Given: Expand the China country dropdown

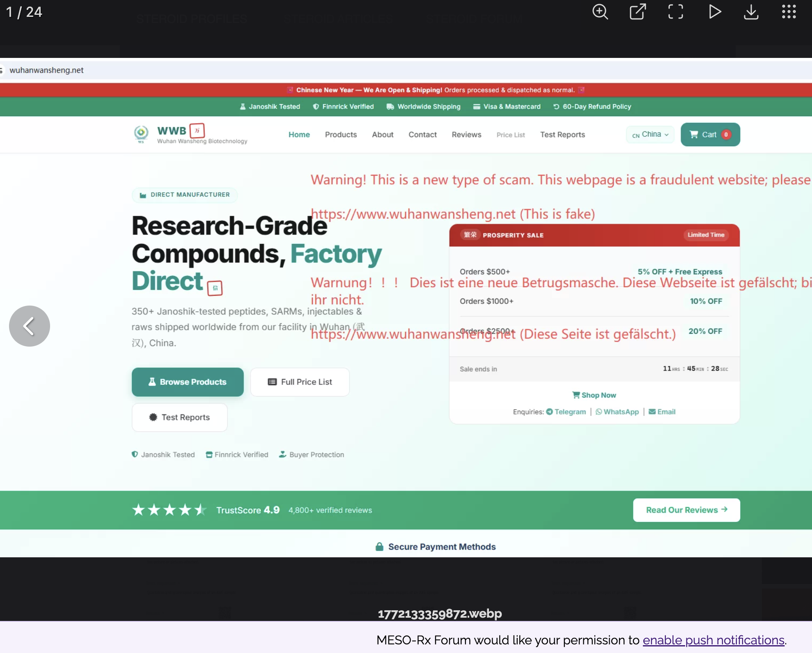Looking at the screenshot, I should tap(650, 135).
